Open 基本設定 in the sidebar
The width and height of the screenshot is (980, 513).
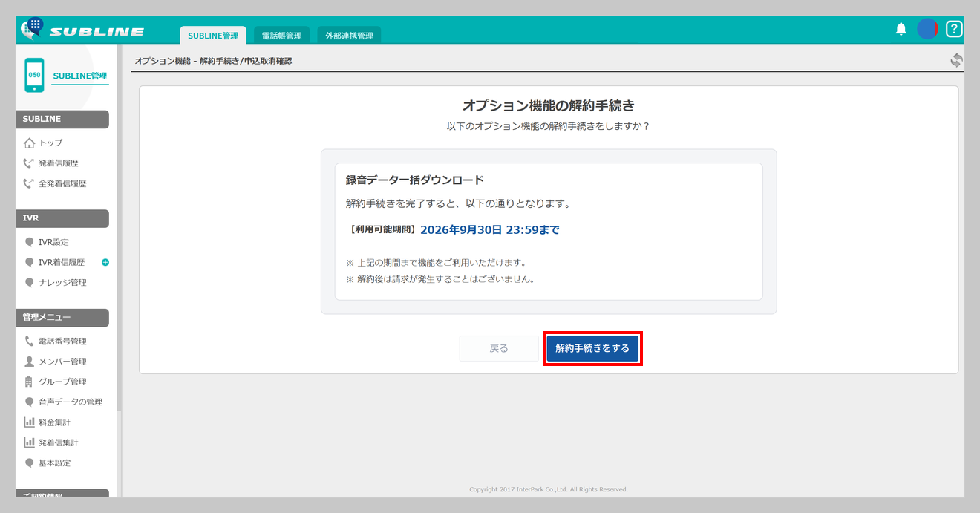(54, 463)
